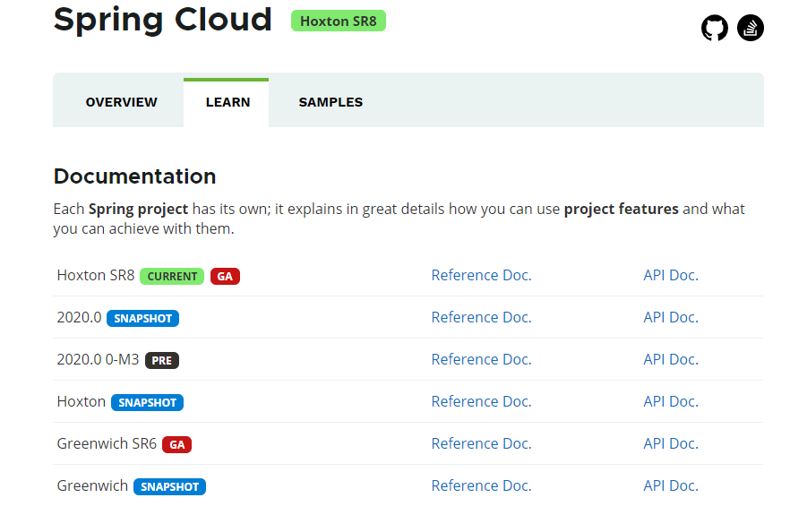Open Reference Doc for 2020.0 snapshot
This screenshot has height=532, width=790.
point(481,317)
